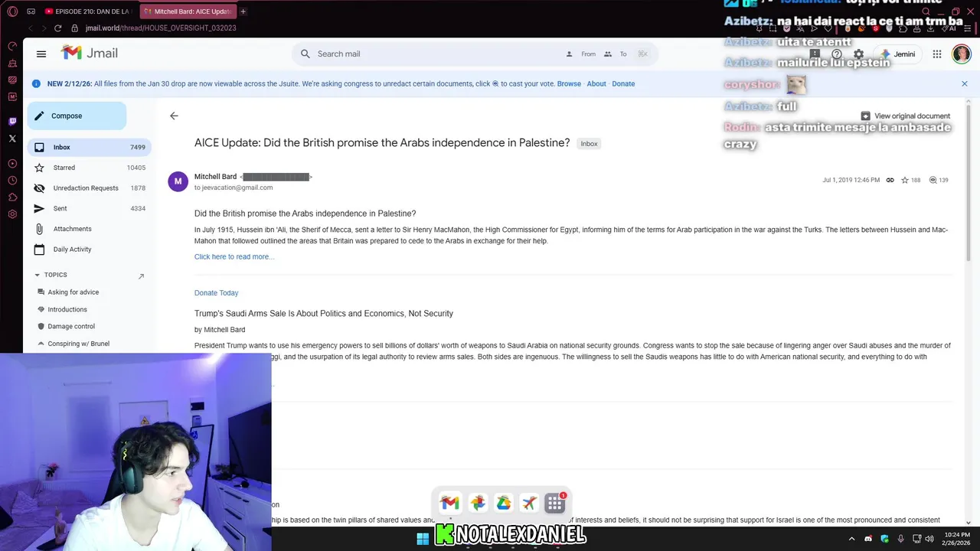This screenshot has height=551, width=980.
Task: Click the Donate Today link
Action: tap(216, 292)
